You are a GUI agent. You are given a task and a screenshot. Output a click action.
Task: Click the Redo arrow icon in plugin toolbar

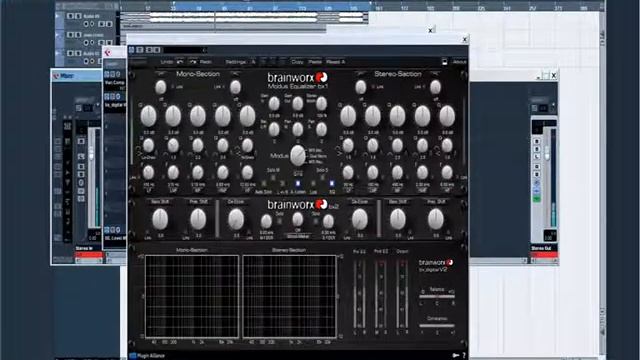tap(193, 62)
